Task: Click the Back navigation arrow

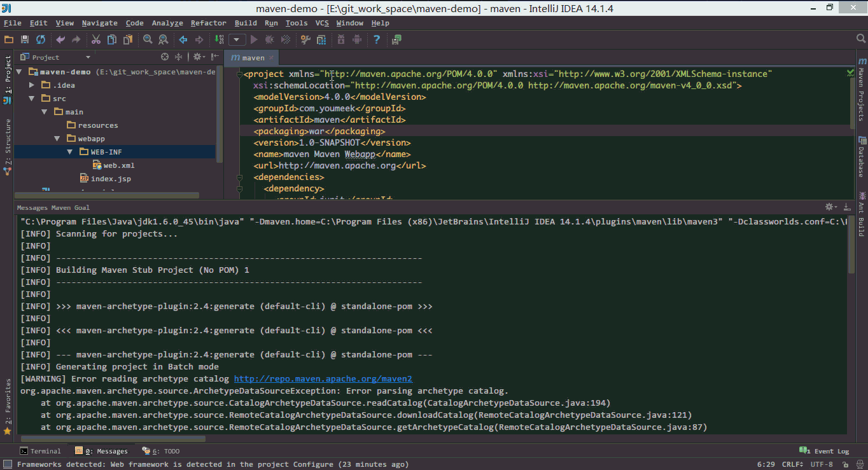Action: point(183,39)
